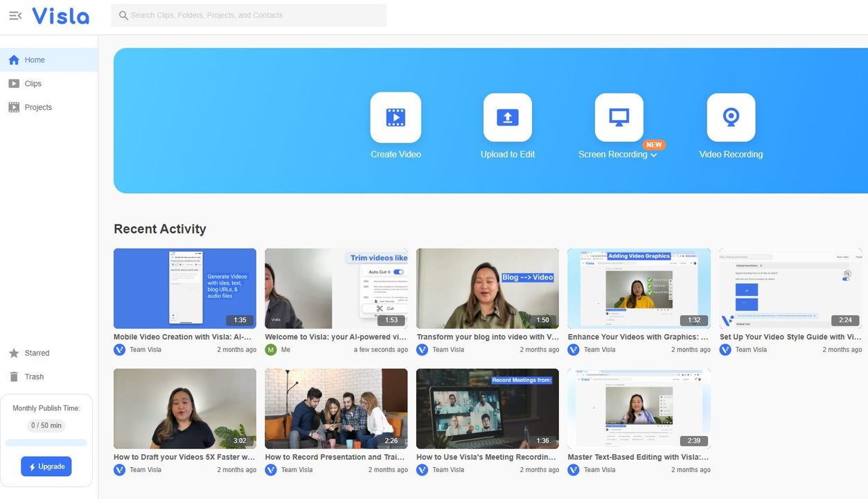This screenshot has height=499, width=868.
Task: Click 'a few seconds ago' timestamp
Action: [381, 350]
